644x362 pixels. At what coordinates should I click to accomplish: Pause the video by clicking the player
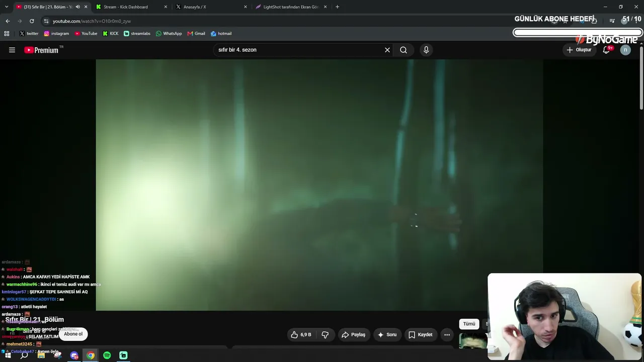(319, 185)
